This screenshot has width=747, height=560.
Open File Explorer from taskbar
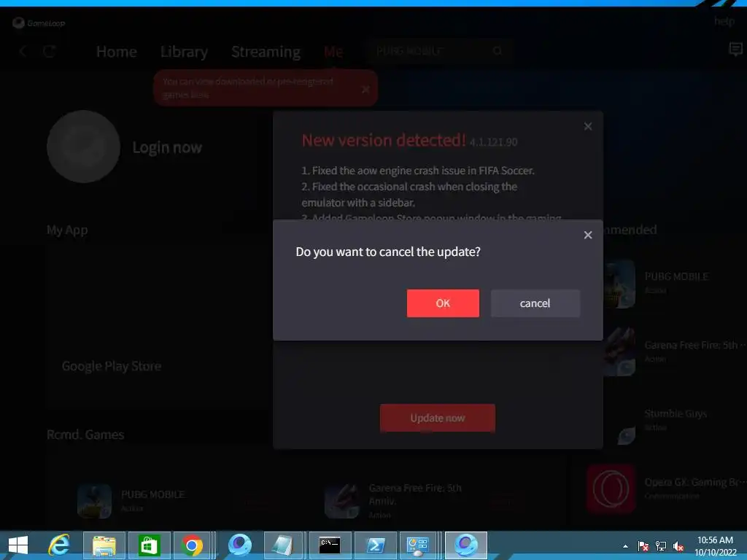pos(104,545)
